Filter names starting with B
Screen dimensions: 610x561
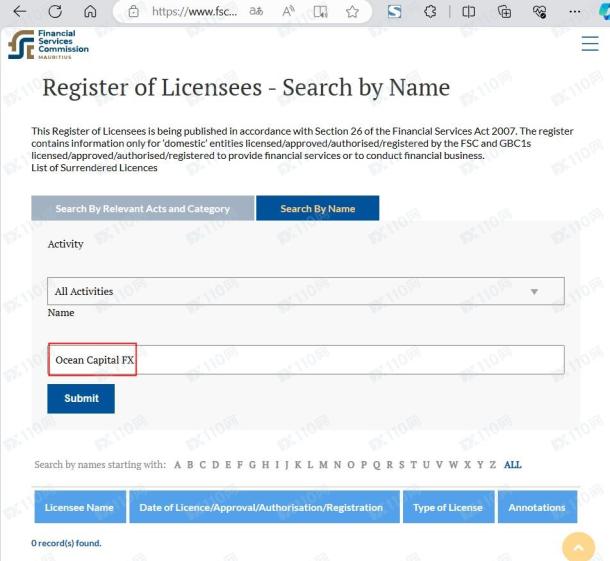(190, 465)
